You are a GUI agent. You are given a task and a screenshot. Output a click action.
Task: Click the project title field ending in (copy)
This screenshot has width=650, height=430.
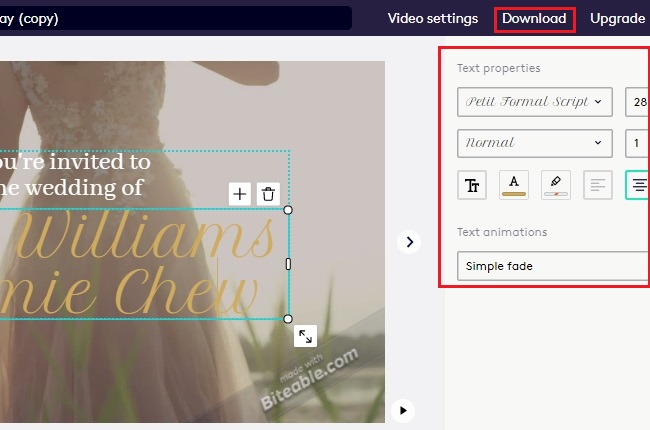(x=176, y=18)
